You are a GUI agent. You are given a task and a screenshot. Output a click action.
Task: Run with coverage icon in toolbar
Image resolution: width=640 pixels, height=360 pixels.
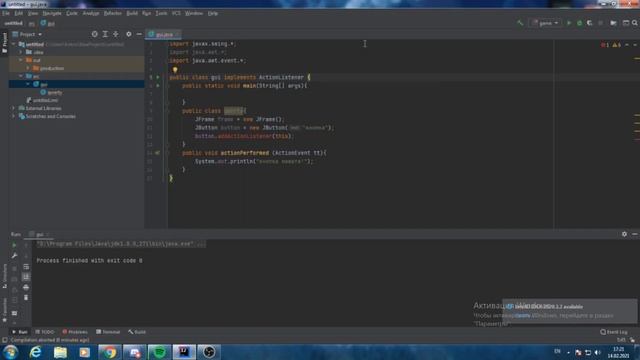589,23
